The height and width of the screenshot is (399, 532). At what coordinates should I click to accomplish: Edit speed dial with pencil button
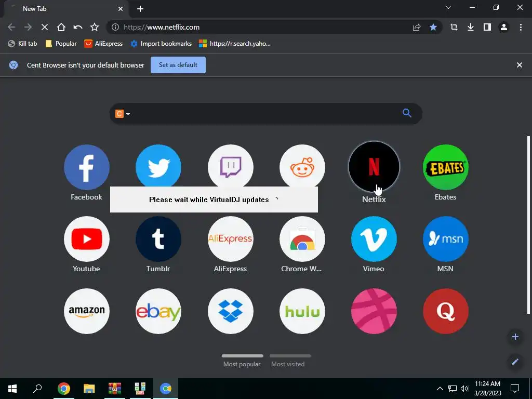click(x=515, y=362)
